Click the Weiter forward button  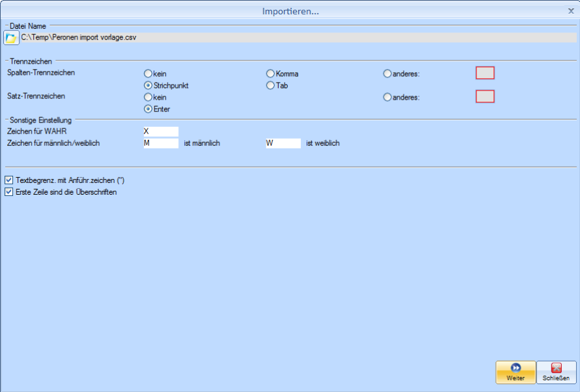516,372
